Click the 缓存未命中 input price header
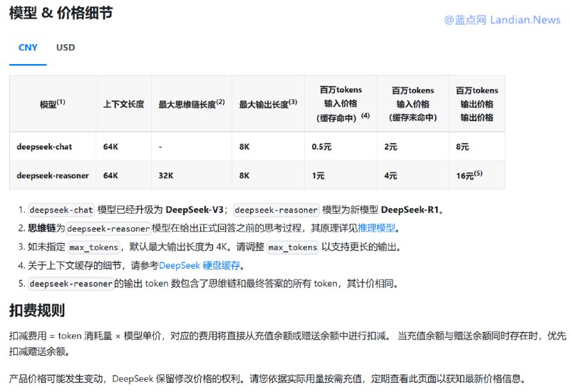 click(x=413, y=103)
